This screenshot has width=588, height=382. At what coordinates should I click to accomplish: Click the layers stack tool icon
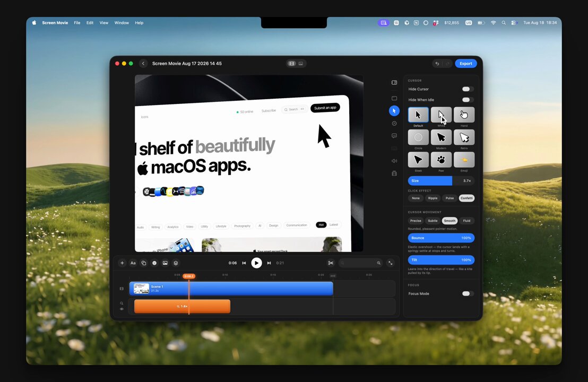[x=176, y=263]
